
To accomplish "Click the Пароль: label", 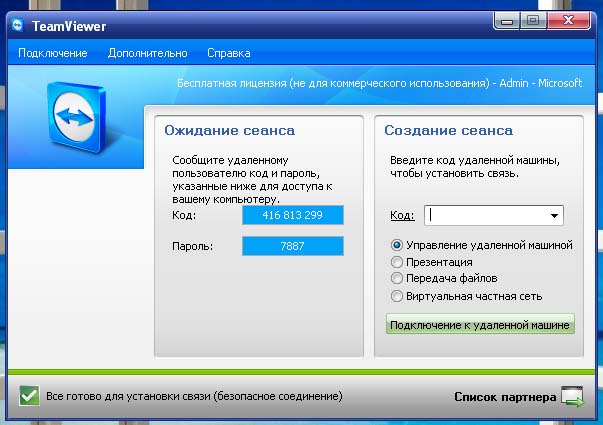I will tap(193, 246).
